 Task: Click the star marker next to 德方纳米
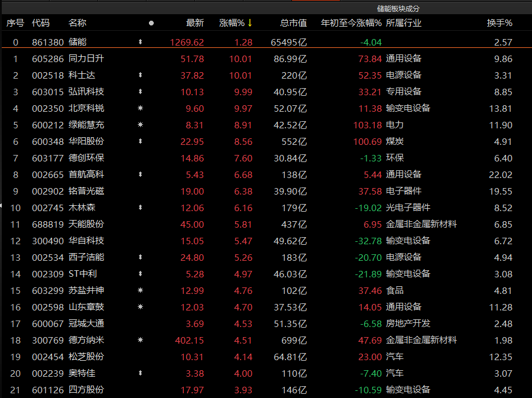[140, 340]
